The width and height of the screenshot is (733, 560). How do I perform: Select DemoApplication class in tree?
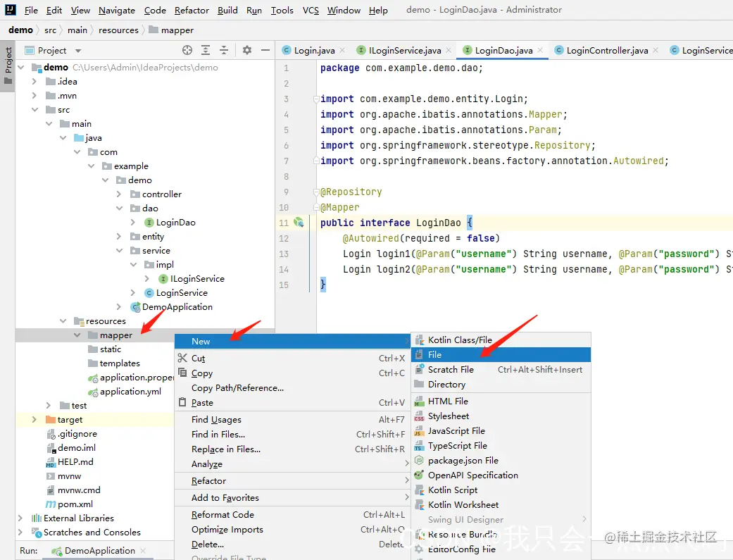[177, 307]
